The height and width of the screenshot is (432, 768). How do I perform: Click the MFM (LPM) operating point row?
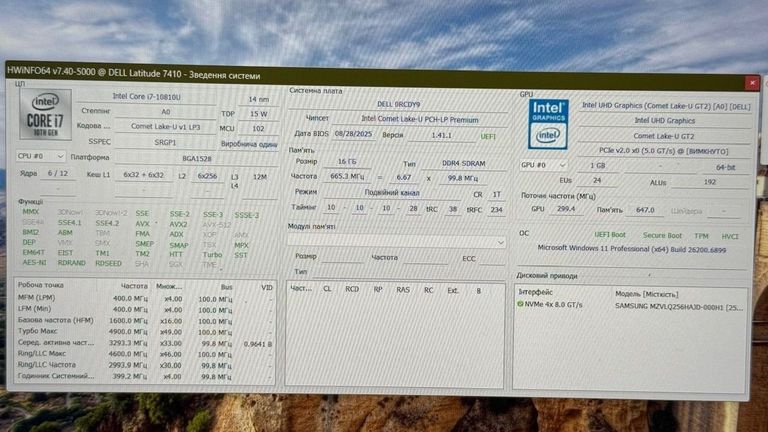145,298
